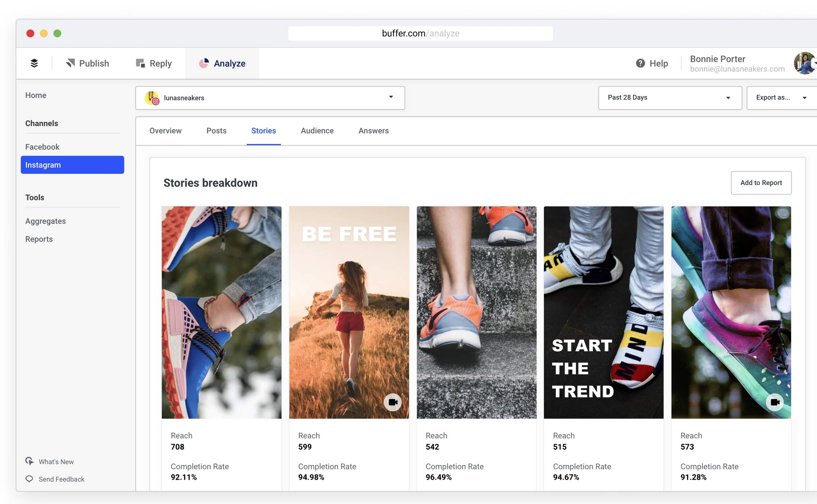Click the Completion Rate 96.49% value
This screenshot has width=817, height=504.
(x=438, y=477)
